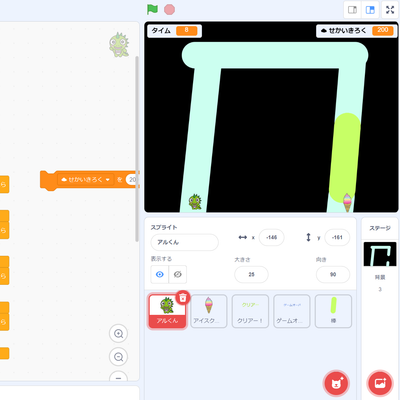The width and height of the screenshot is (400, 400).
Task: Select the アルくん sprite thumbnail
Action: [167, 311]
